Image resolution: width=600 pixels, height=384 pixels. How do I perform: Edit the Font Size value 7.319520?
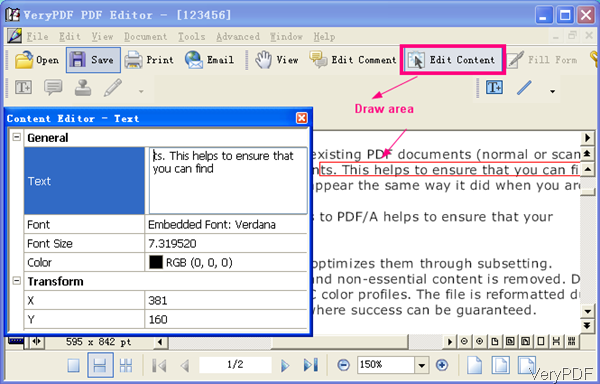(226, 243)
